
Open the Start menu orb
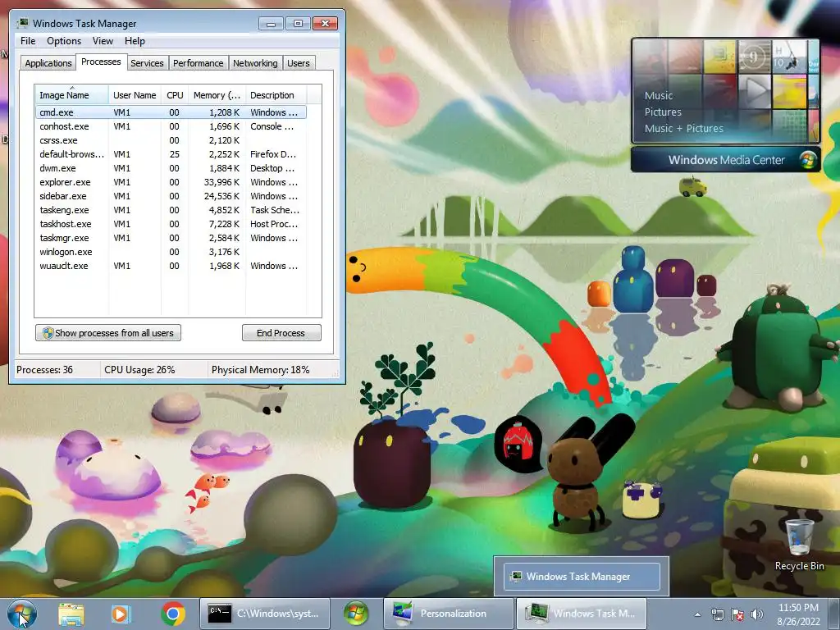coord(21,614)
